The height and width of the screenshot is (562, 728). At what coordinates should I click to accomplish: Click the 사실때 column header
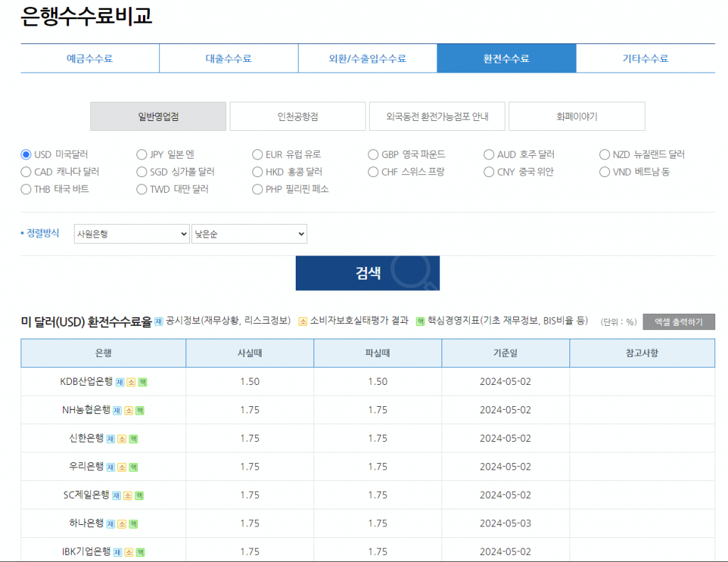coord(250,353)
